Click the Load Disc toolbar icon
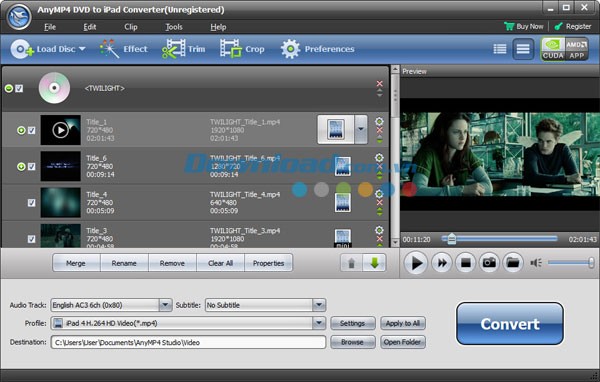Screen dimensions: 600x382 coord(22,49)
